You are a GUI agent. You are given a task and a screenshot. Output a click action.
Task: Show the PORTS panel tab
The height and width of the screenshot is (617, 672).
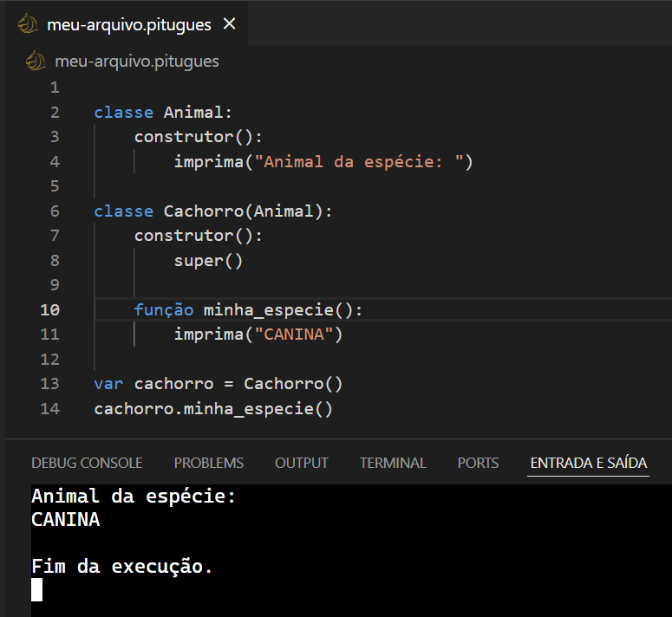478,463
